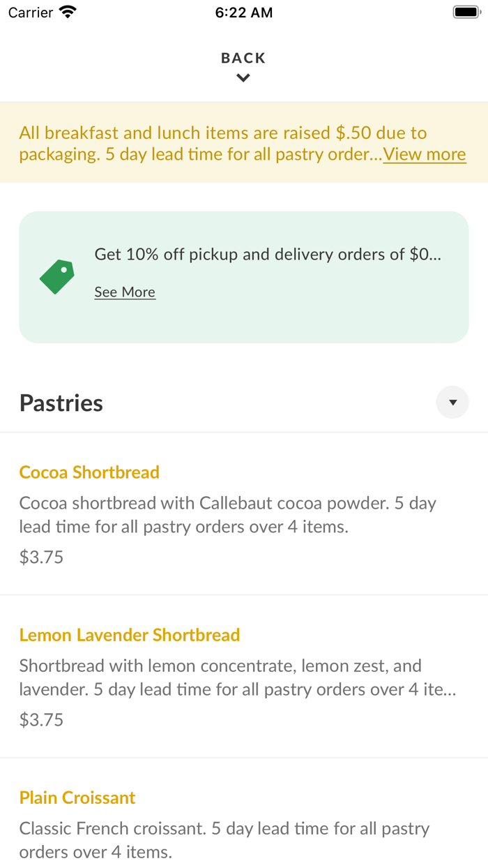Tap the Pastries section heading
The width and height of the screenshot is (488, 868).
click(x=61, y=402)
